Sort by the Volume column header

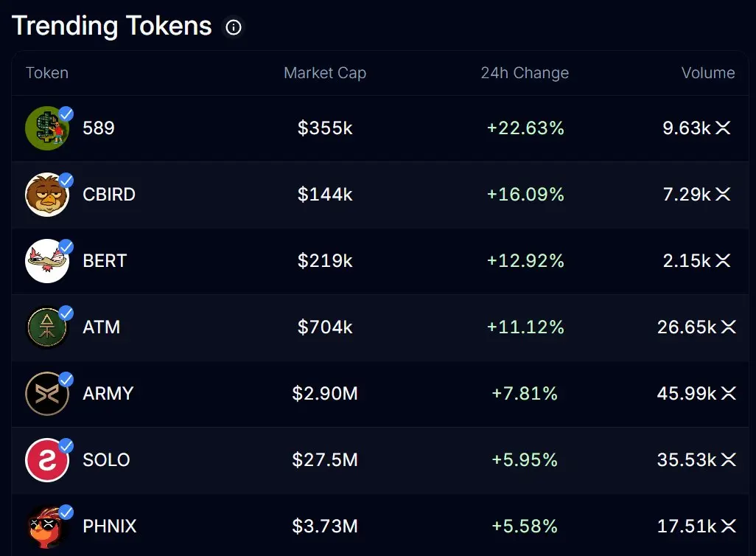[x=708, y=73]
